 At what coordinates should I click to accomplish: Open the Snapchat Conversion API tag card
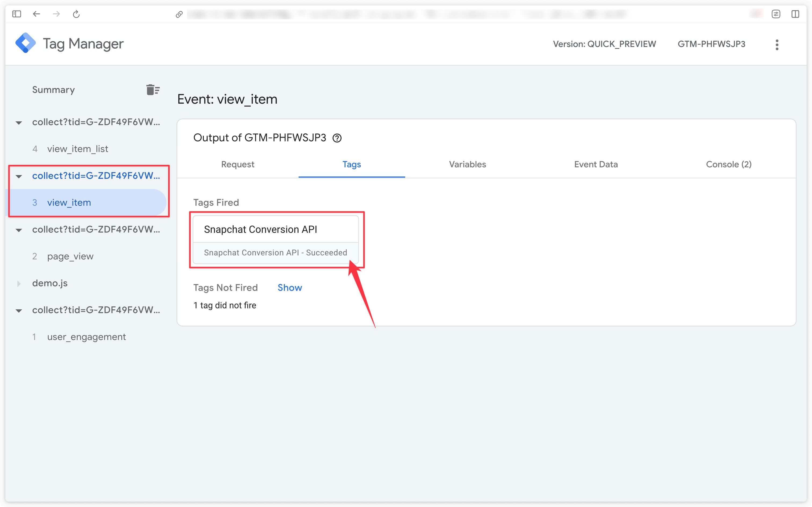(275, 240)
